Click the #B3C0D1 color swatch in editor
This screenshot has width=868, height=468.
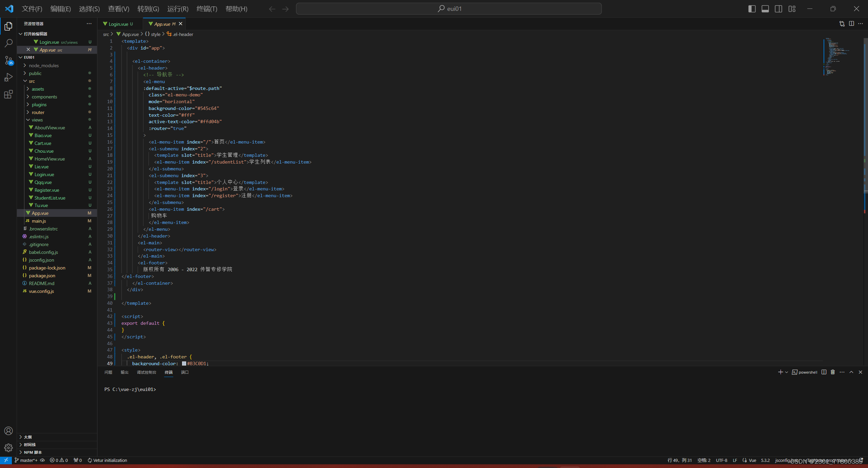click(x=184, y=363)
